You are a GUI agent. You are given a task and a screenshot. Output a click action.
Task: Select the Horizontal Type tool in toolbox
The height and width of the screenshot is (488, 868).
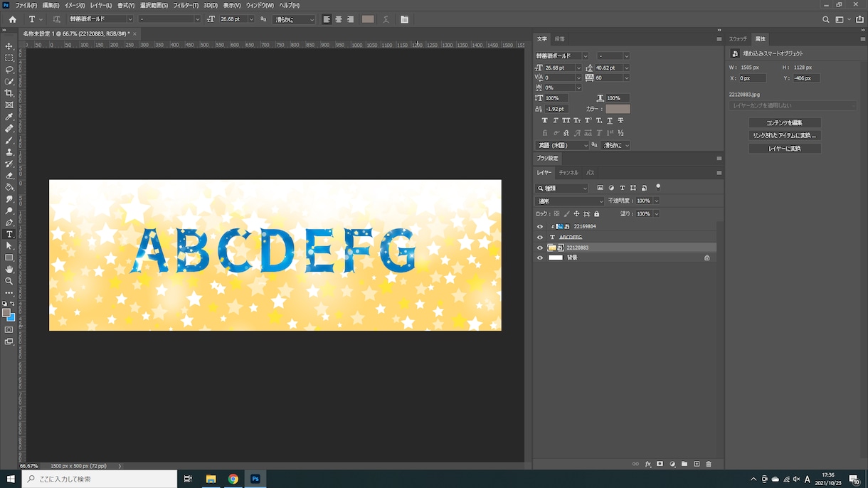point(9,234)
